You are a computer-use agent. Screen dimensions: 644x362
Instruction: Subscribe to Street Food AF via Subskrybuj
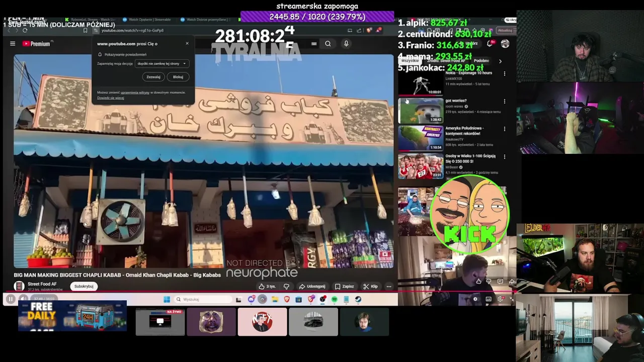[84, 286]
